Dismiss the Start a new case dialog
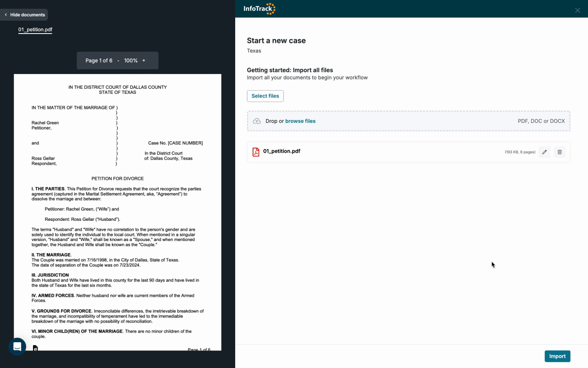The height and width of the screenshot is (368, 588). coord(577,10)
